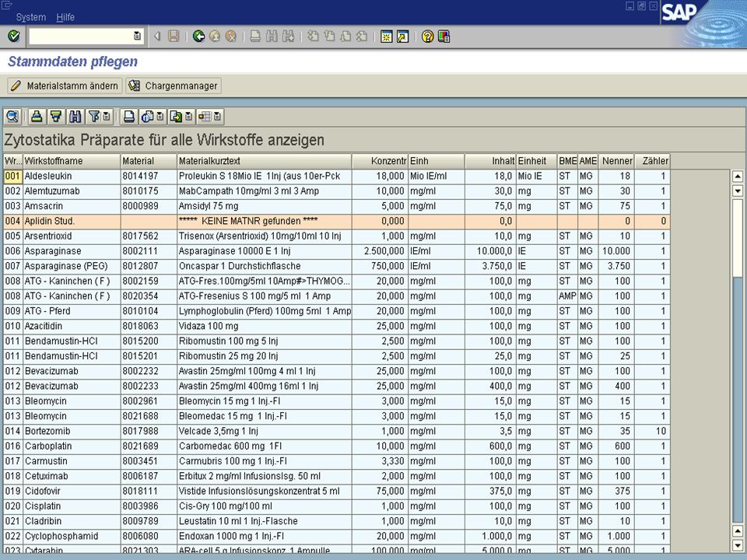Select the Cyclophosphamid cell
Image resolution: width=747 pixels, height=560 pixels.
[x=72, y=536]
